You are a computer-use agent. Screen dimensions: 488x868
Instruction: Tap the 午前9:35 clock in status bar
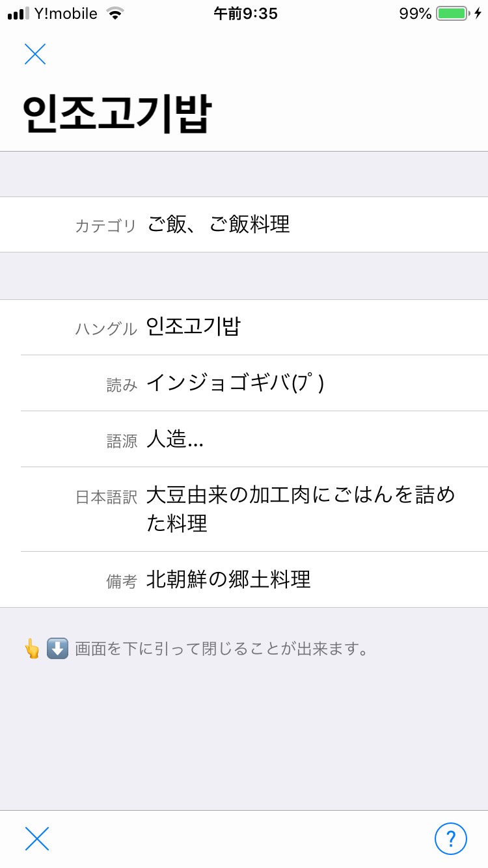(245, 14)
